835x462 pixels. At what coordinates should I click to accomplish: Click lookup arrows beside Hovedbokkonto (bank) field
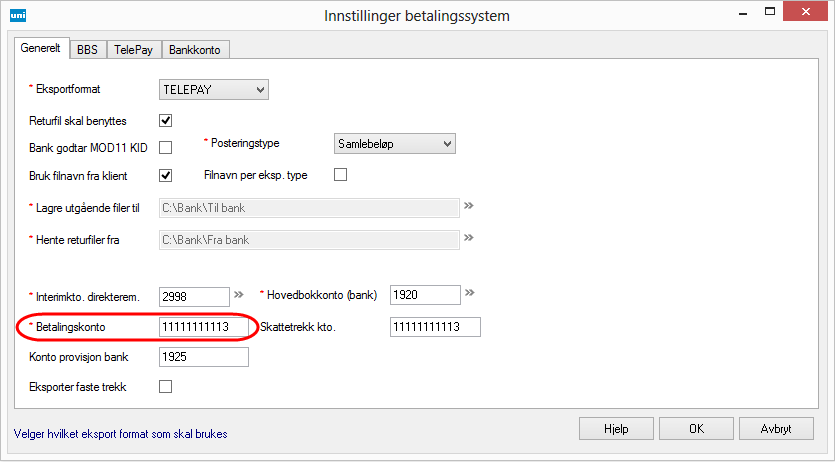click(x=468, y=294)
